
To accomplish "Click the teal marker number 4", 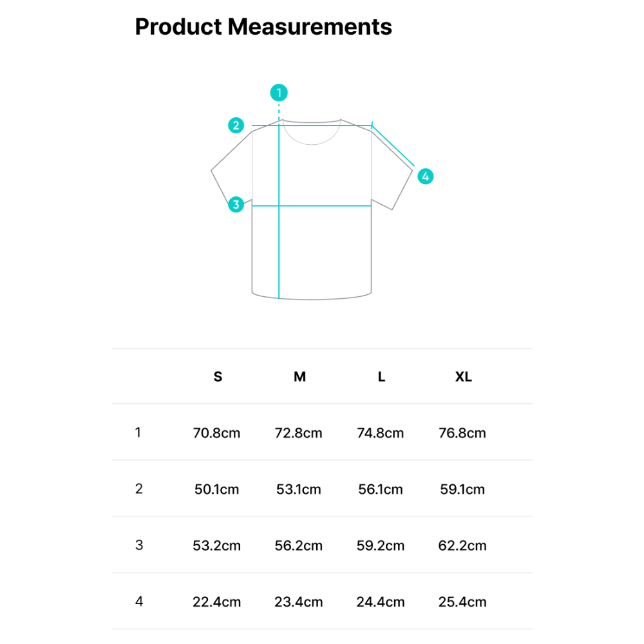I will coord(426,176).
